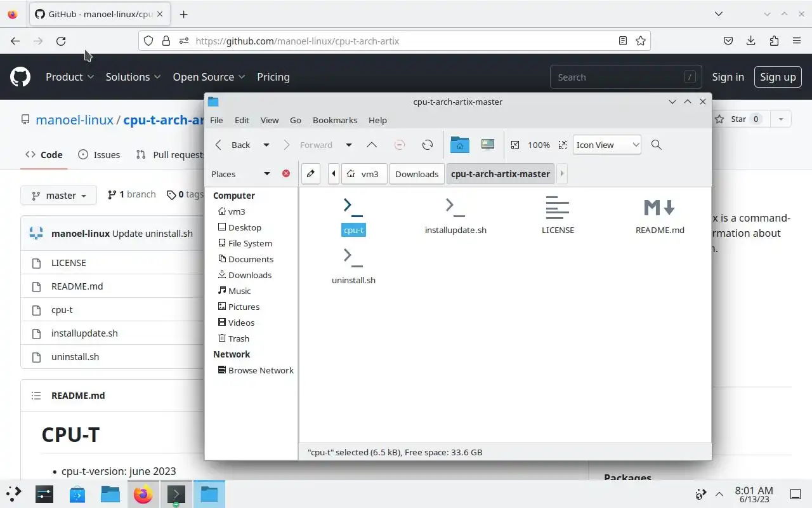812x508 pixels.
Task: Open File System in Places sidebar
Action: click(245, 243)
